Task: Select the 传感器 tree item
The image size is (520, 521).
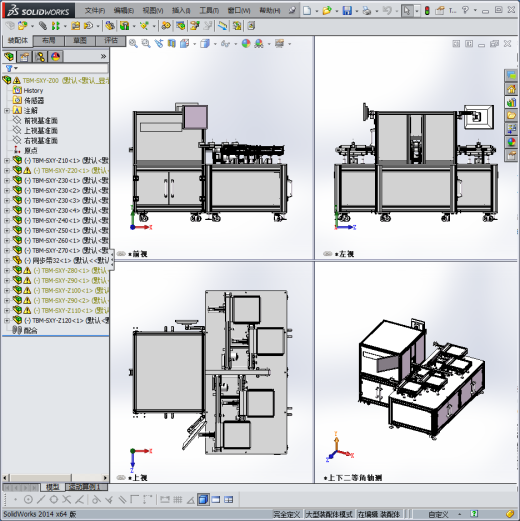Action: click(34, 101)
